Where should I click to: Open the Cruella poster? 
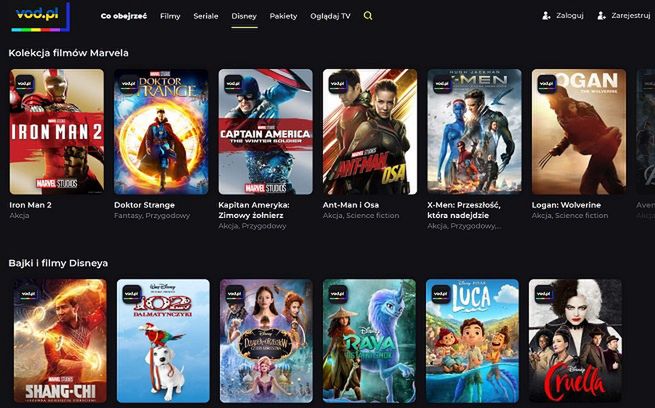[x=575, y=341]
